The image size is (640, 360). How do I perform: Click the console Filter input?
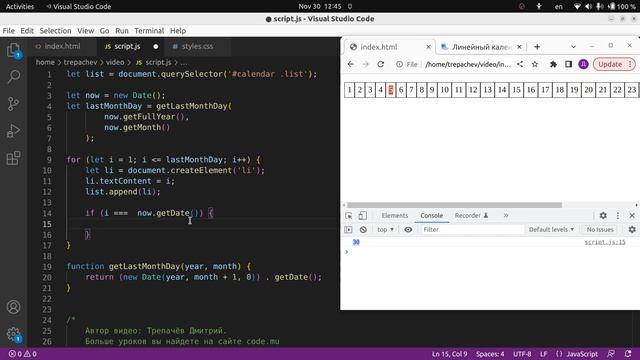(x=471, y=230)
